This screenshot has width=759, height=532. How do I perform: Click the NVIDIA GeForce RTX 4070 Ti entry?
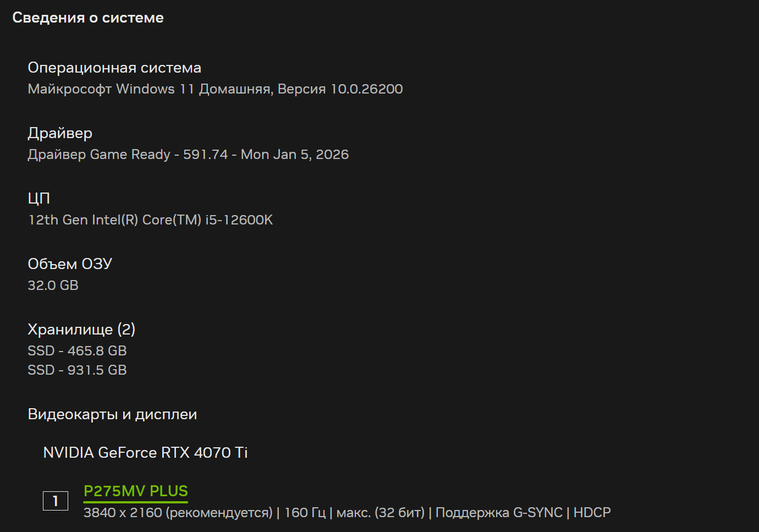point(145,453)
